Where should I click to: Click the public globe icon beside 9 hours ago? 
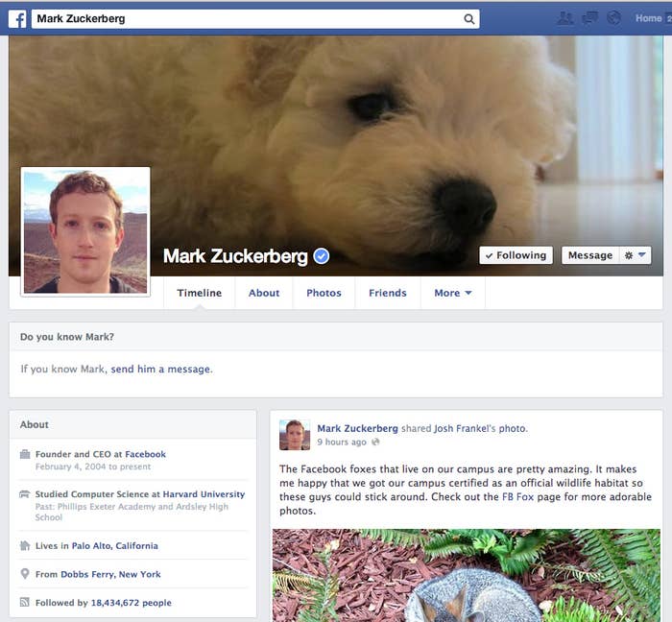[375, 443]
